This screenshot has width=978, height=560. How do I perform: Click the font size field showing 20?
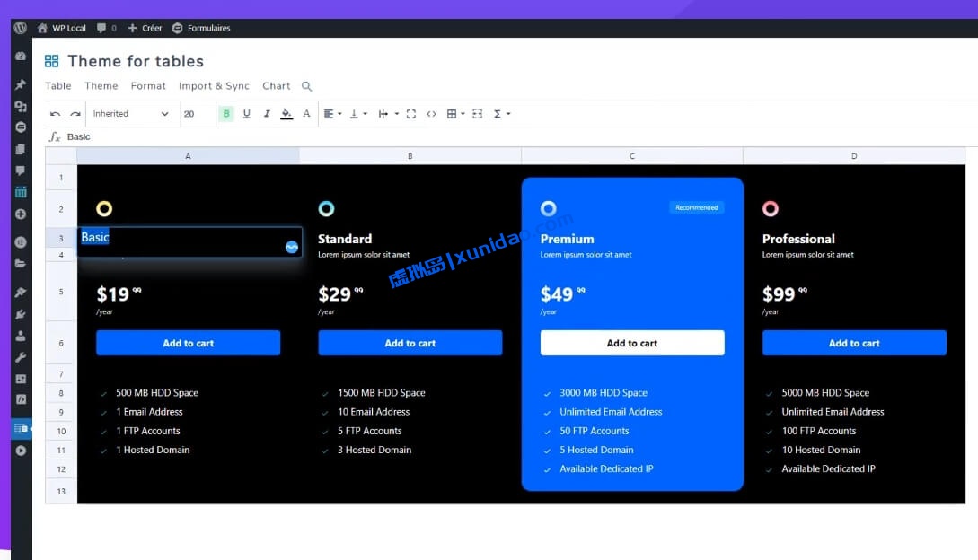[x=190, y=113]
